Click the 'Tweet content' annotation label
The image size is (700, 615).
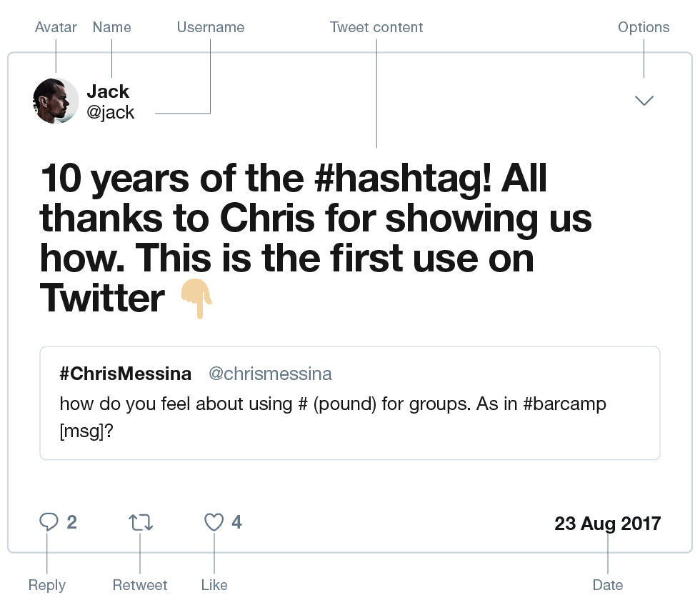pos(376,27)
